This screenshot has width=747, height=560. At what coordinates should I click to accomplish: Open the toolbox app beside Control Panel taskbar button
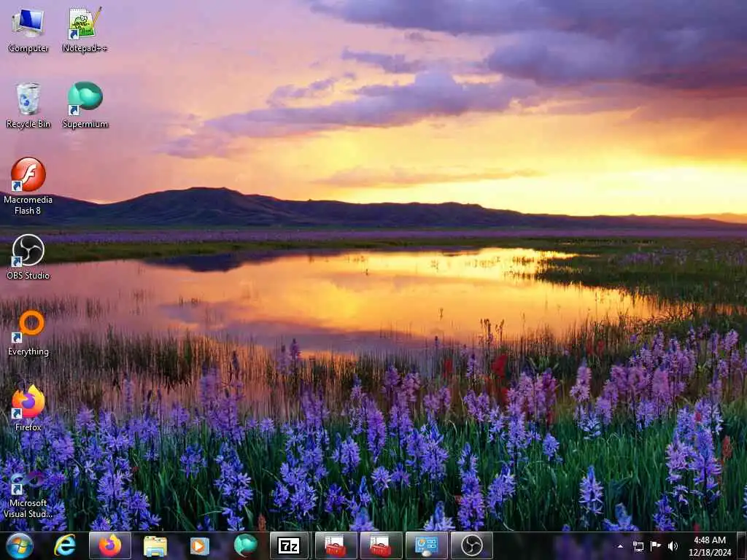pyautogui.click(x=381, y=545)
